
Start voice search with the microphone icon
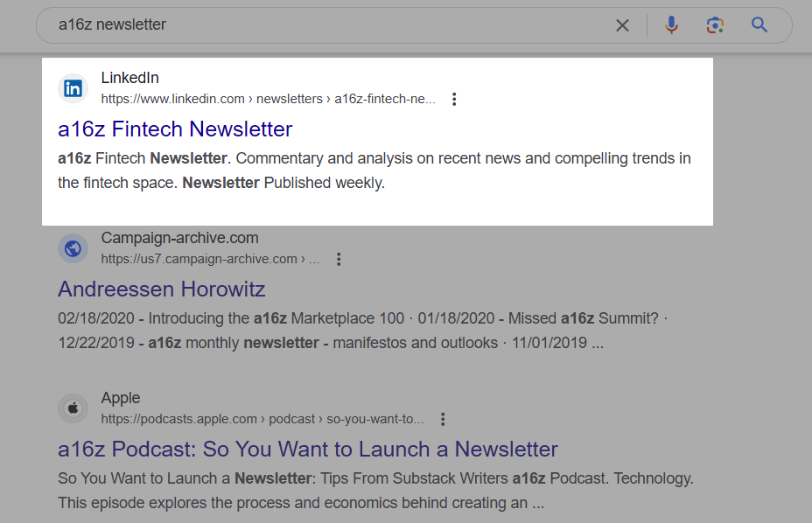pos(671,24)
